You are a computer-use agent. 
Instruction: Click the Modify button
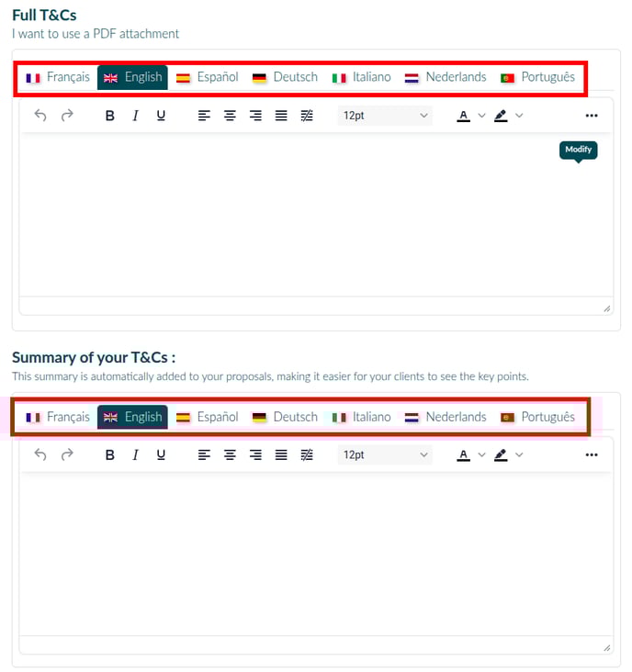578,150
